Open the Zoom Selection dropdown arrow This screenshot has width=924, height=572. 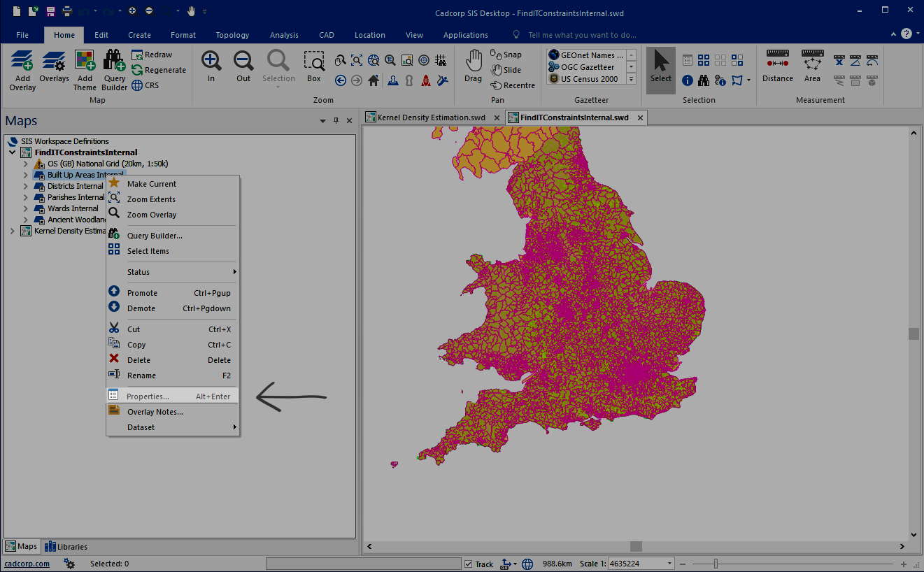click(x=278, y=88)
